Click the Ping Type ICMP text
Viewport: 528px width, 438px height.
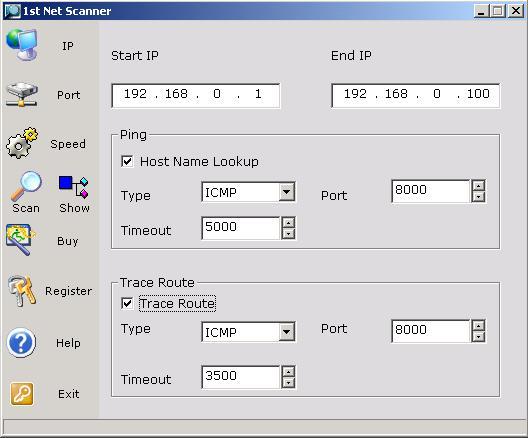[x=221, y=193]
